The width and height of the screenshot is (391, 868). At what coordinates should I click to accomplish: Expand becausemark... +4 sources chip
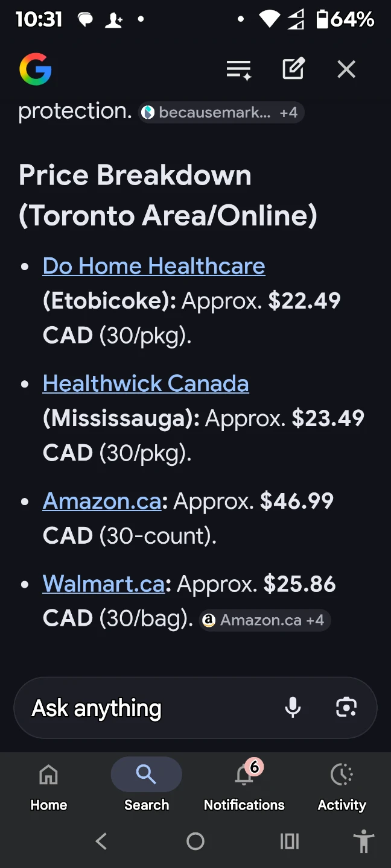click(x=221, y=112)
